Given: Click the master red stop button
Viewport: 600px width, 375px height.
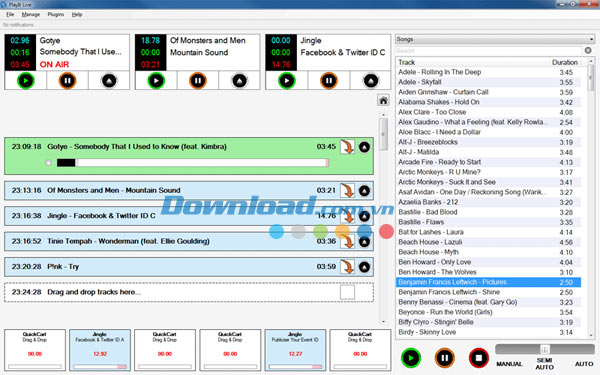Looking at the screenshot, I should (x=478, y=358).
